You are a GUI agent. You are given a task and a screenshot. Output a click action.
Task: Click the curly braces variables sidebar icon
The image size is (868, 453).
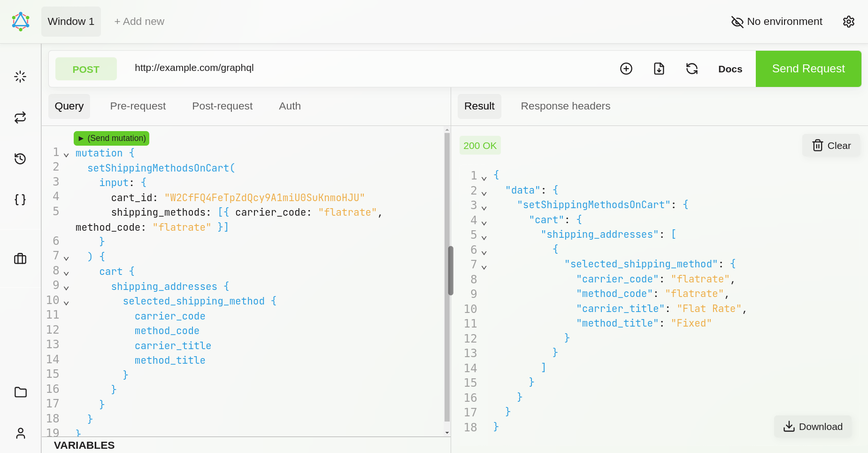click(x=20, y=200)
